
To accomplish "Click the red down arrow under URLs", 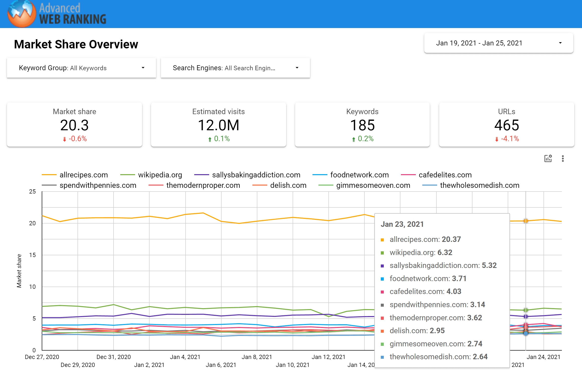I will click(x=497, y=139).
